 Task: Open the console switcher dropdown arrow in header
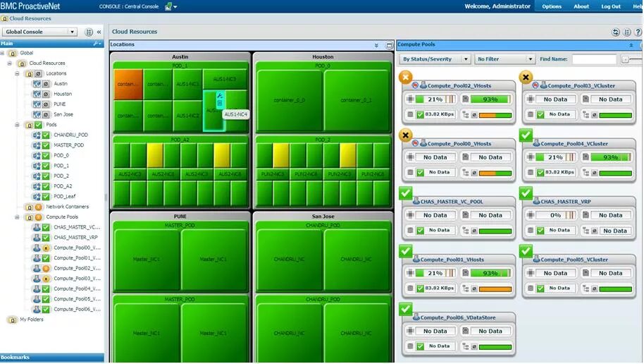pyautogui.click(x=175, y=7)
